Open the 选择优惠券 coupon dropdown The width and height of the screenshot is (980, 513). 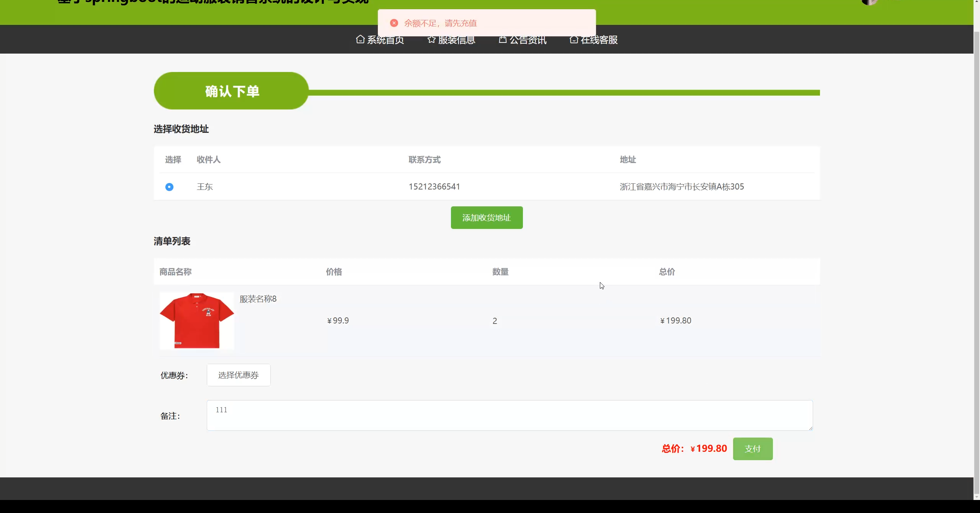tap(238, 375)
